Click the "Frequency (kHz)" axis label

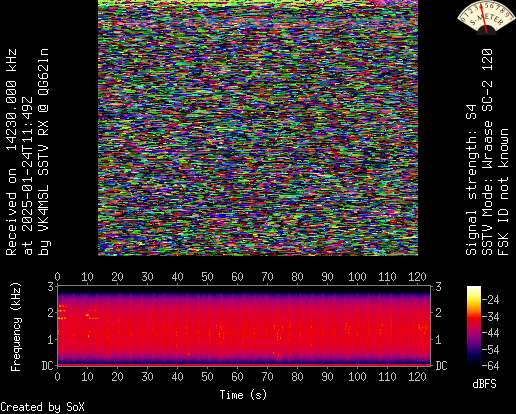pos(16,327)
